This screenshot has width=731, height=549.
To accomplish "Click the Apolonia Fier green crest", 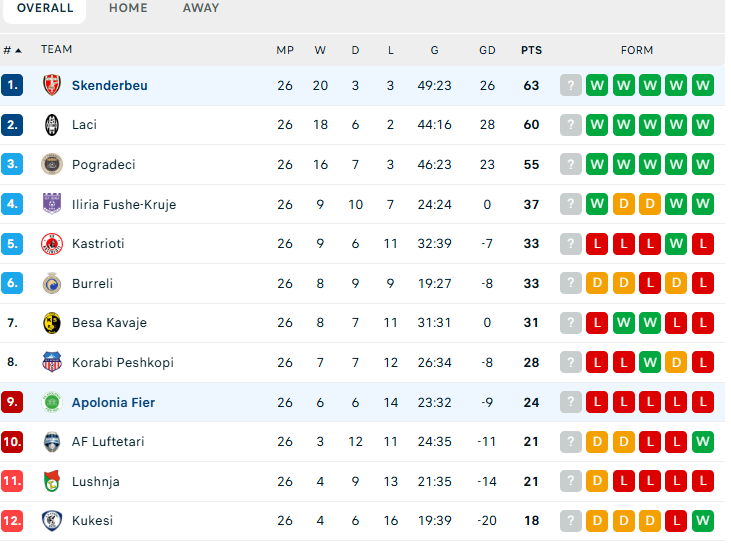I will [x=52, y=402].
